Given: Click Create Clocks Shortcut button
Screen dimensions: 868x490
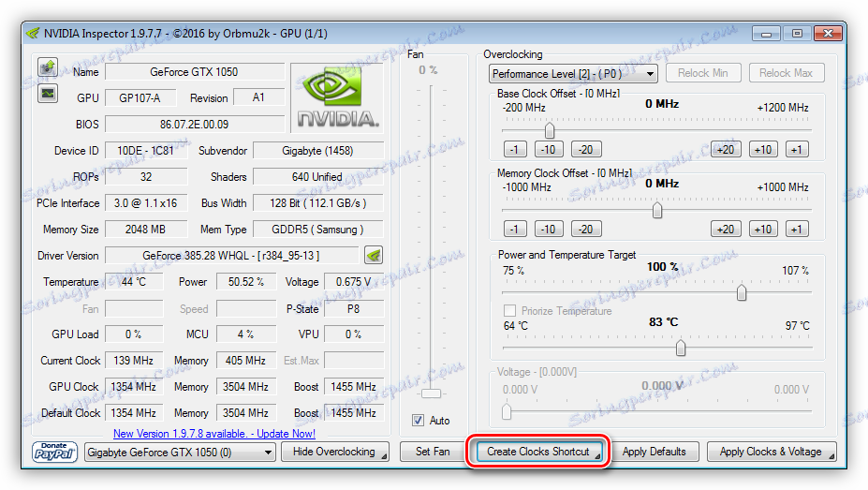Looking at the screenshot, I should 538,452.
